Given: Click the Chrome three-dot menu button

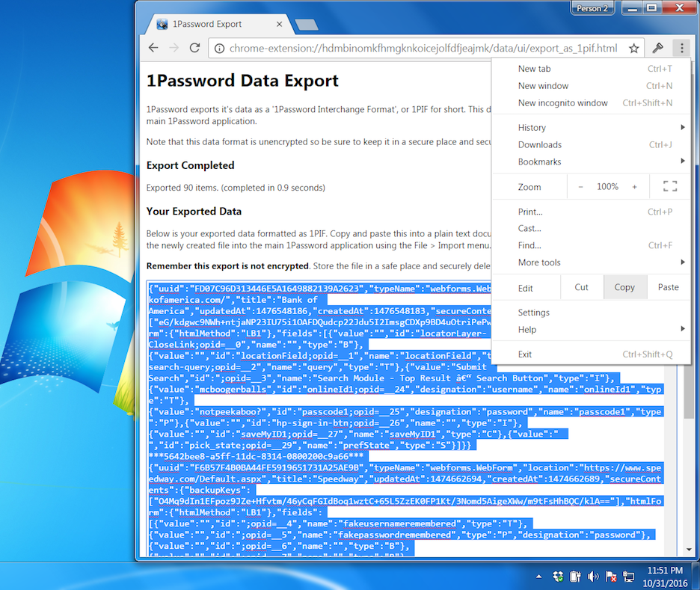Looking at the screenshot, I should click(682, 48).
